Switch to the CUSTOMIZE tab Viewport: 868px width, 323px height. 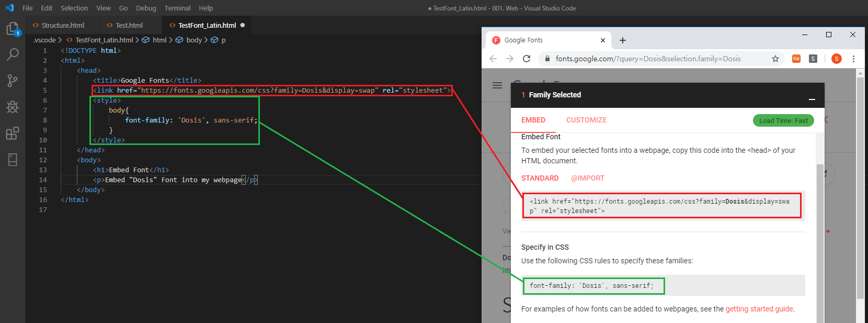(x=587, y=120)
